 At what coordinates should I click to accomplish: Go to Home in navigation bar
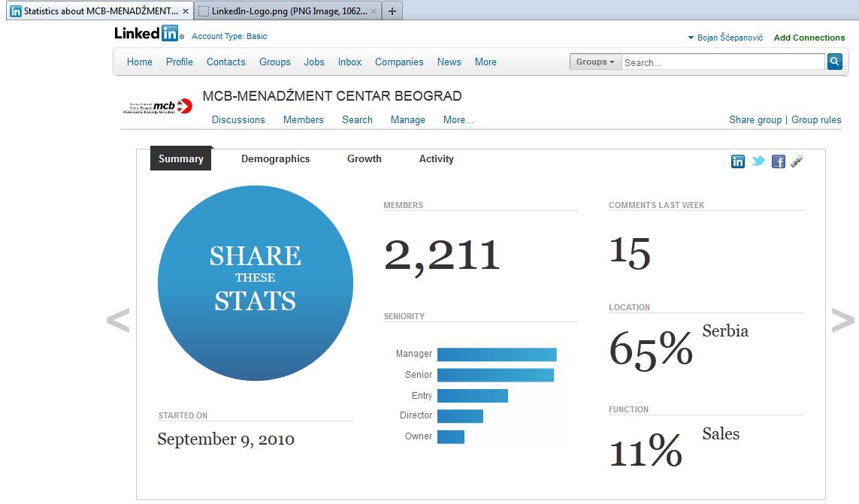(x=140, y=62)
